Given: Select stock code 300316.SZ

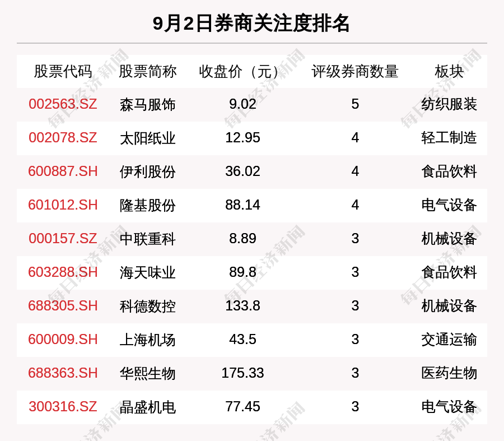Looking at the screenshot, I should point(63,407).
